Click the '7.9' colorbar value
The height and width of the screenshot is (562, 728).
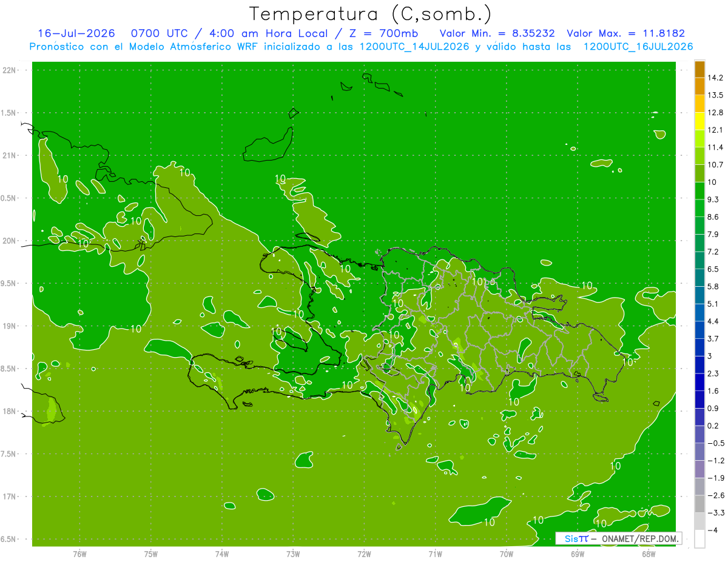713,234
